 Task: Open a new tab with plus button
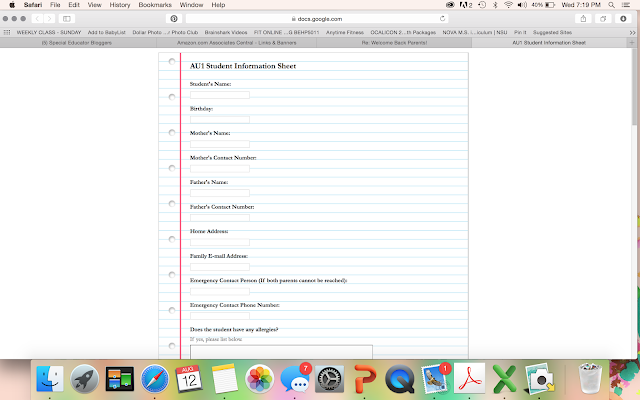click(x=632, y=43)
